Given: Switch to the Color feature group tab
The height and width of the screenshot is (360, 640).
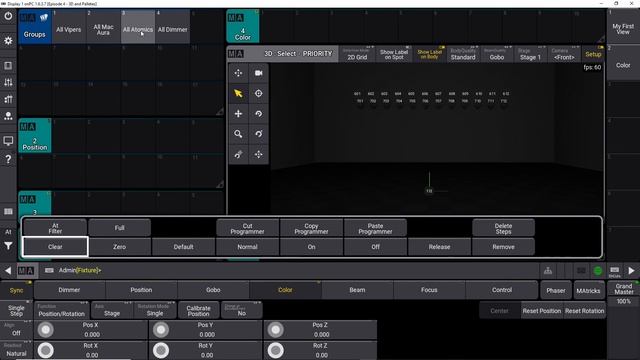Looking at the screenshot, I should coord(285,290).
